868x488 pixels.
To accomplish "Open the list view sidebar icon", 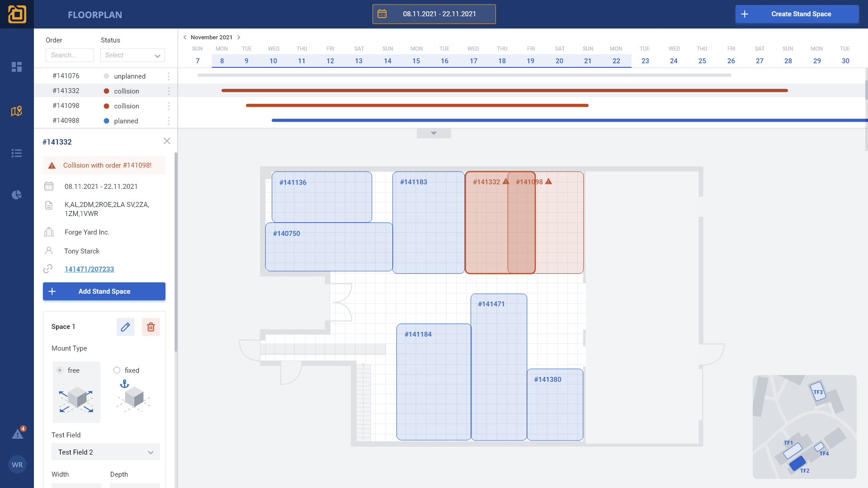I will pos(17,153).
